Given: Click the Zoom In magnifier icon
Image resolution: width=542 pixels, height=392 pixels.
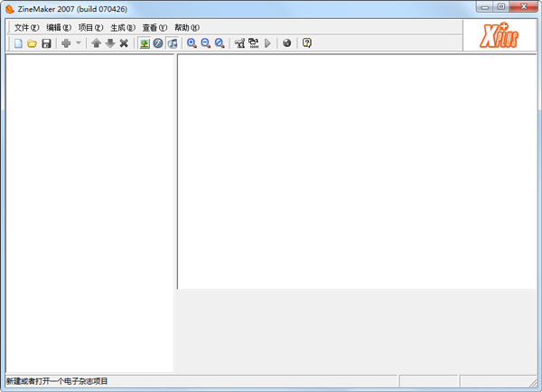Looking at the screenshot, I should (x=192, y=43).
